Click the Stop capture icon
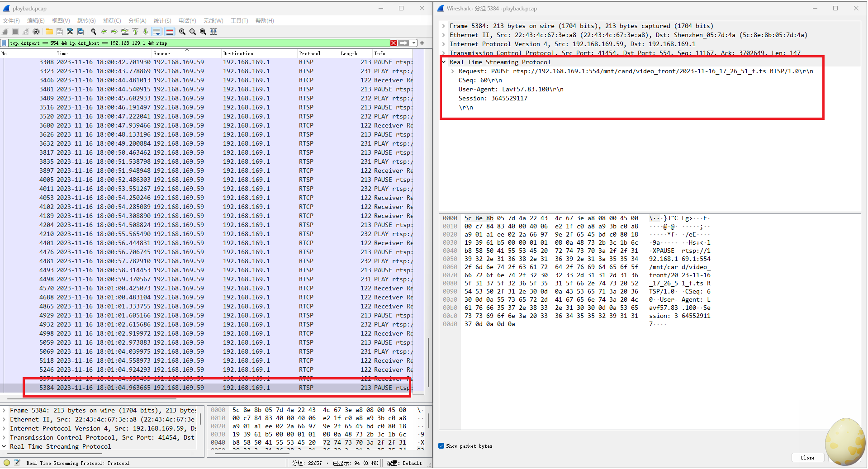This screenshot has width=868, height=469. coord(15,32)
